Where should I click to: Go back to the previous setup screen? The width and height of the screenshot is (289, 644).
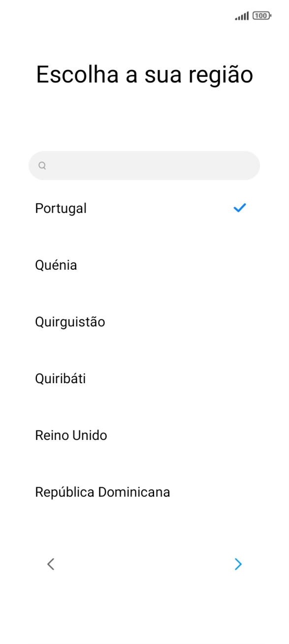(x=51, y=564)
